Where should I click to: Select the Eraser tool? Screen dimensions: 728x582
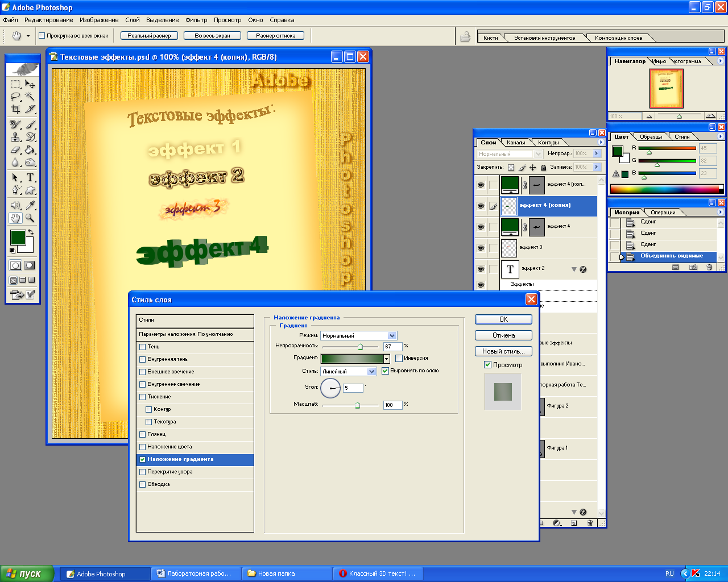(x=15, y=150)
